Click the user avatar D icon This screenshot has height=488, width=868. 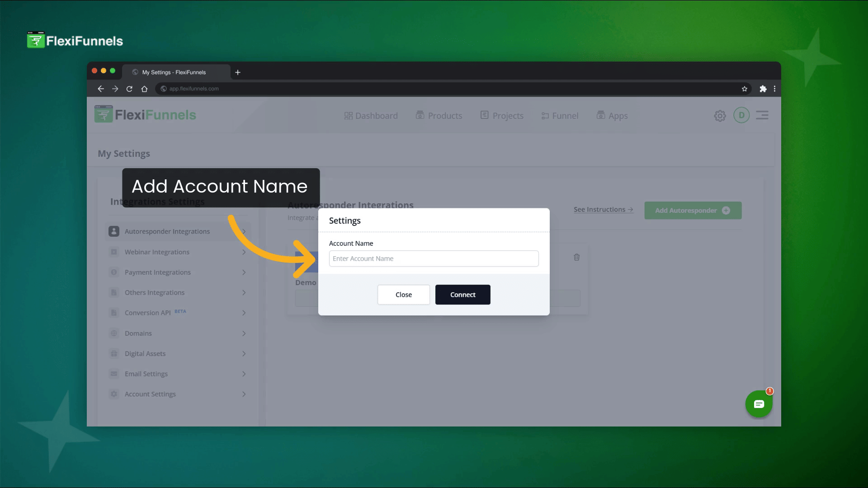741,115
